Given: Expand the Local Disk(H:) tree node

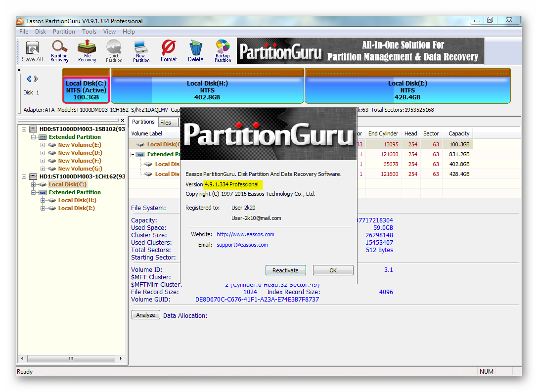Looking at the screenshot, I should point(43,200).
